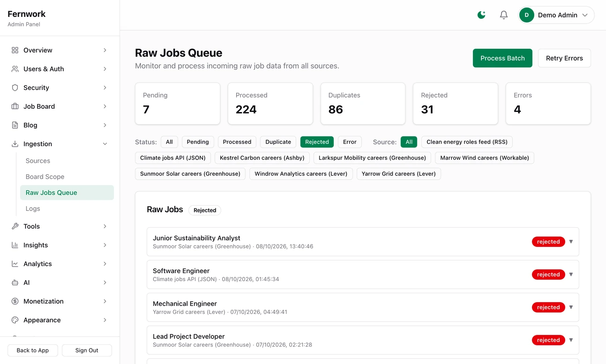Click the Tools wrench icon
This screenshot has height=364, width=606.
[15, 226]
